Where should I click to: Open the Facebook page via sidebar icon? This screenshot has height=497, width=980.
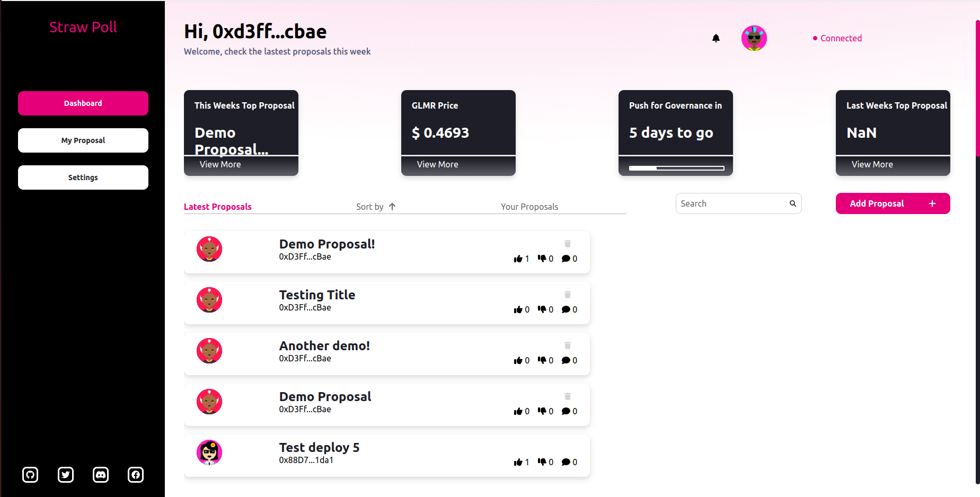pos(135,475)
